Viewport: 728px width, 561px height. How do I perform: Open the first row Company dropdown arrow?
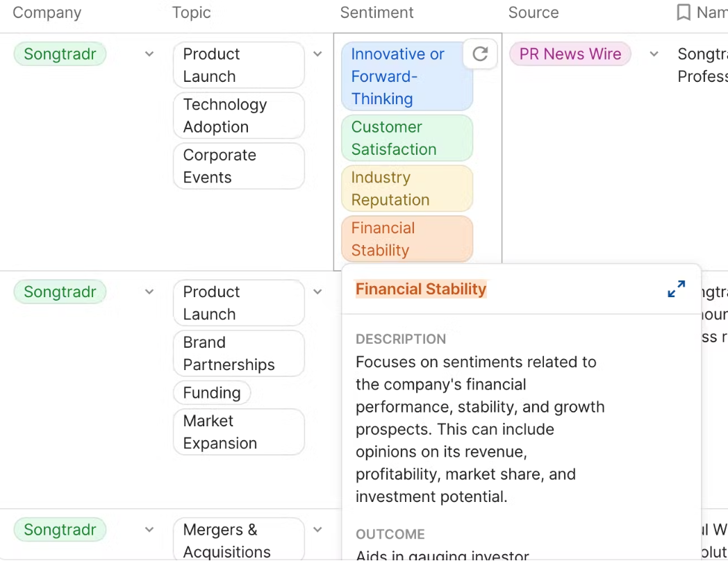click(149, 54)
